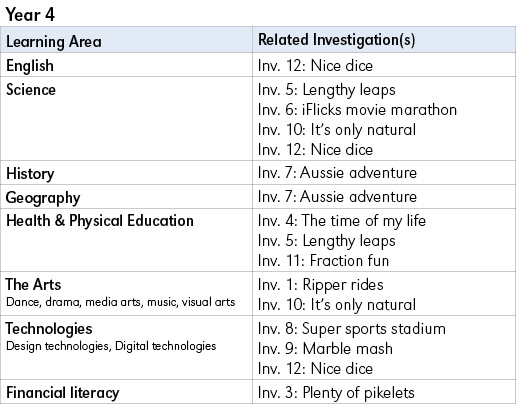Open Inv. 9: Marble mash
The height and width of the screenshot is (404, 516).
325,349
